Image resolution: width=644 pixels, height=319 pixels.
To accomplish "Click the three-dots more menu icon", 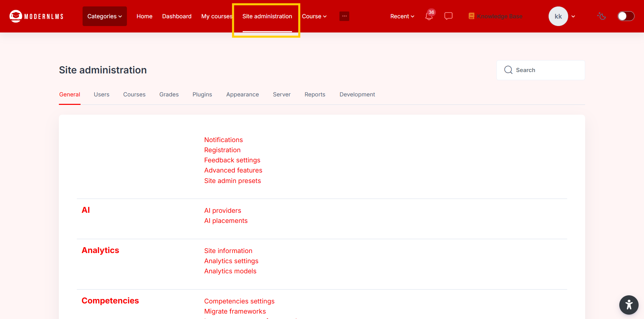I will point(344,16).
